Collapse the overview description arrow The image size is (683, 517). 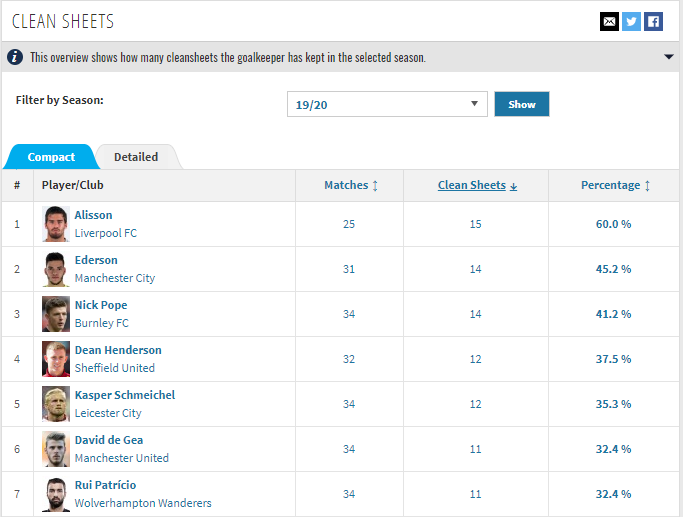click(x=669, y=57)
